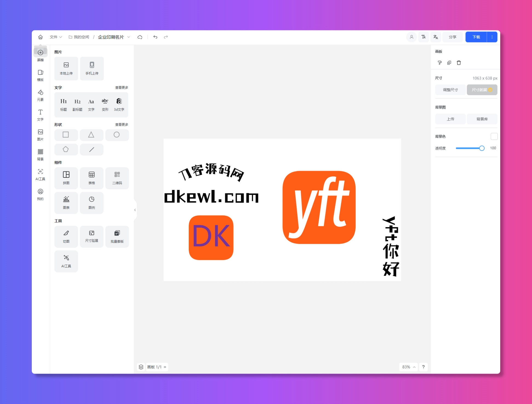
Task: Click the format painter icon under 画板
Action: pyautogui.click(x=439, y=63)
